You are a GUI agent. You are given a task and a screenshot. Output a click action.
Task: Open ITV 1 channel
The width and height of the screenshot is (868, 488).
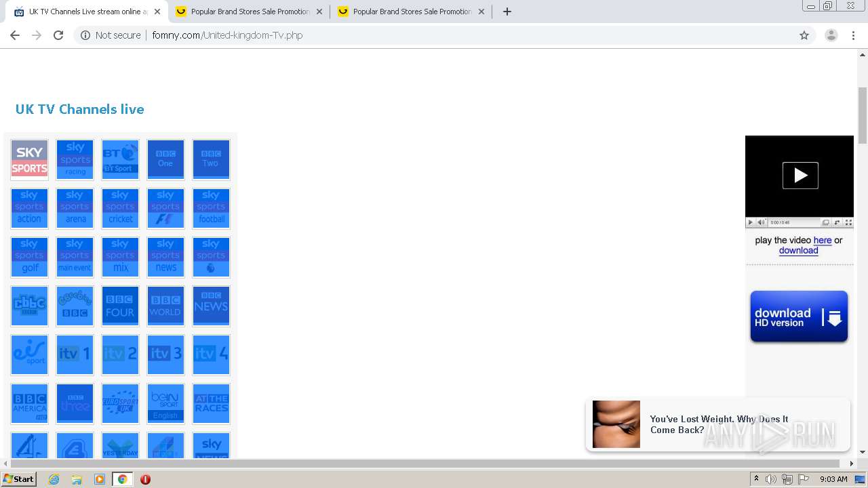tap(75, 354)
